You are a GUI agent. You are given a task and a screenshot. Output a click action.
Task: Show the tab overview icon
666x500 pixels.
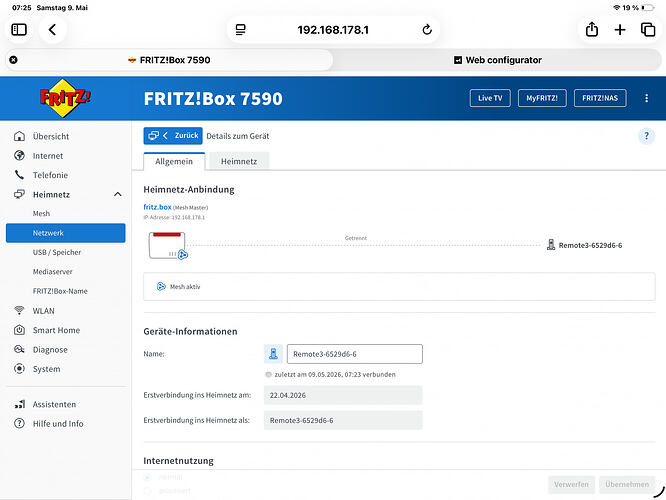(648, 30)
